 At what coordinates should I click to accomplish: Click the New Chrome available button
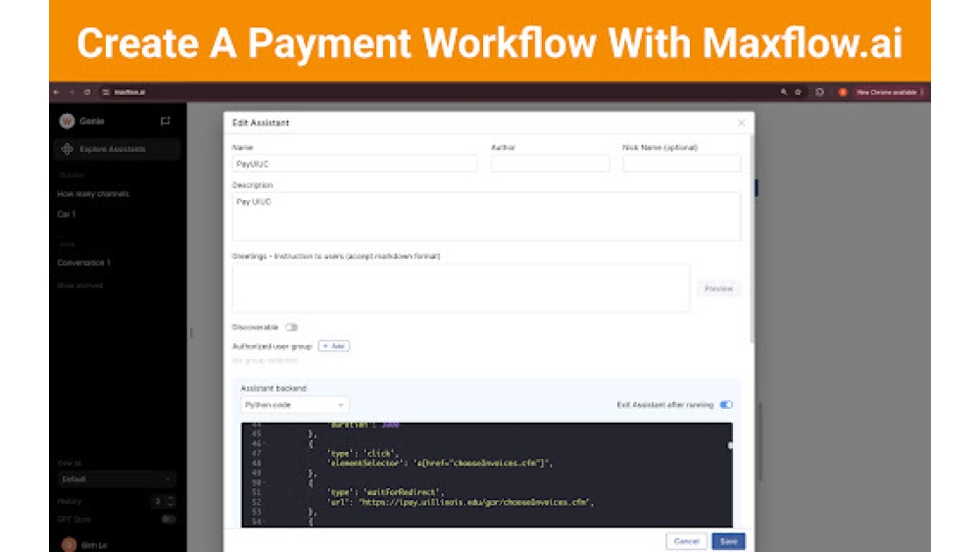(890, 92)
